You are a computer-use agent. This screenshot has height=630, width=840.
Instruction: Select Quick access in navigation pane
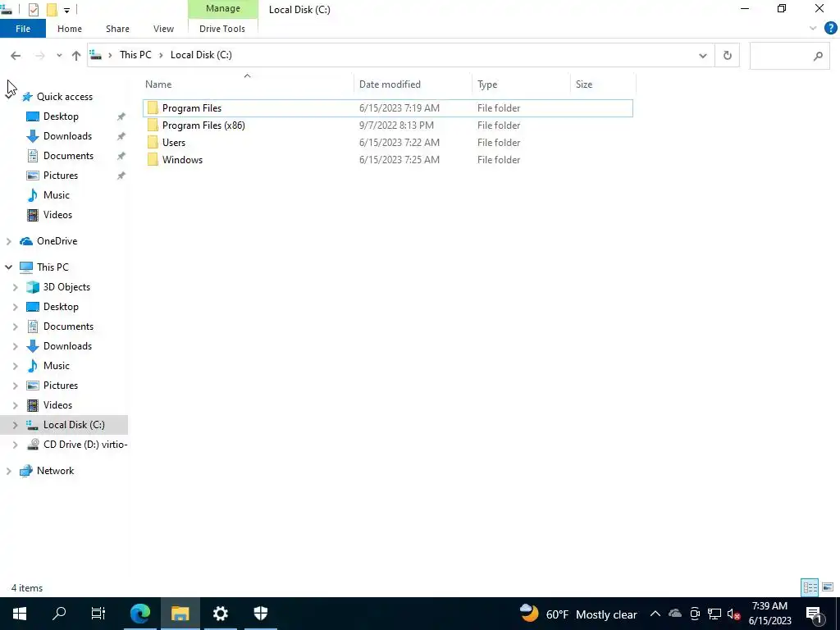coord(64,97)
